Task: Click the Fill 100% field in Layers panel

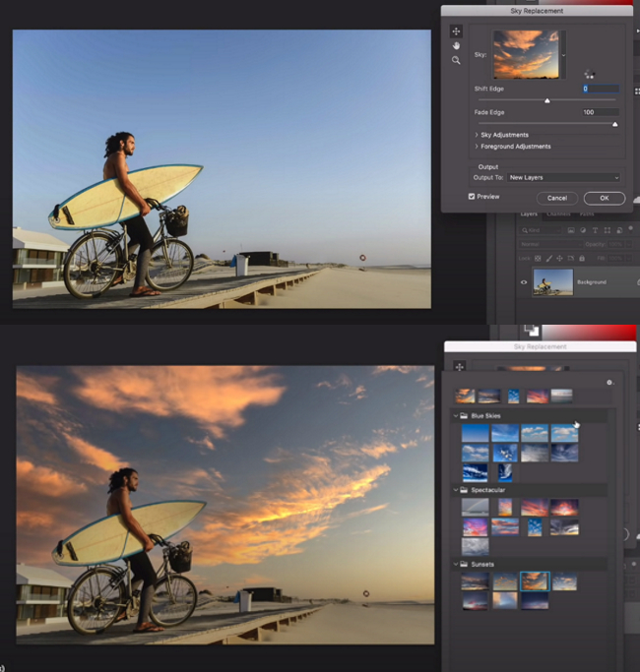Action: [615, 259]
